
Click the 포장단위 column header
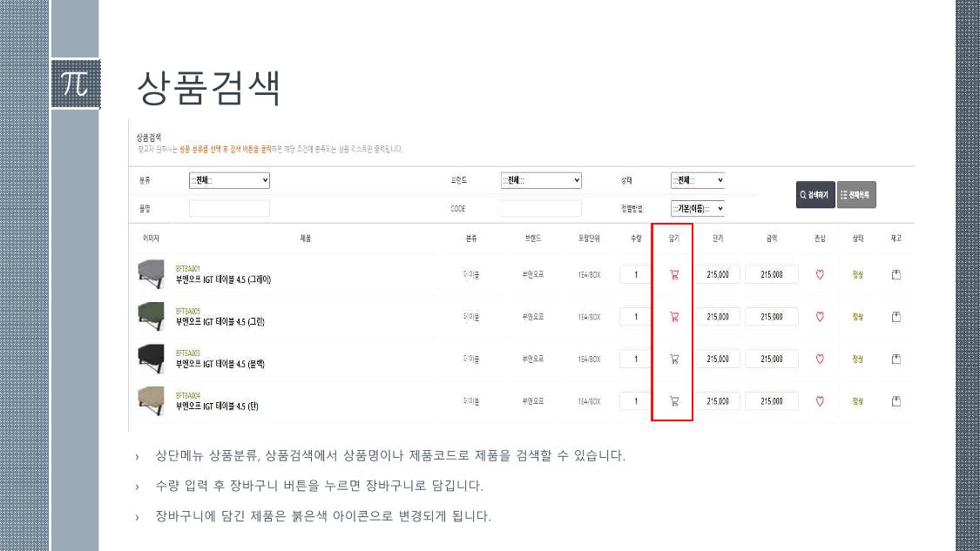coord(589,238)
